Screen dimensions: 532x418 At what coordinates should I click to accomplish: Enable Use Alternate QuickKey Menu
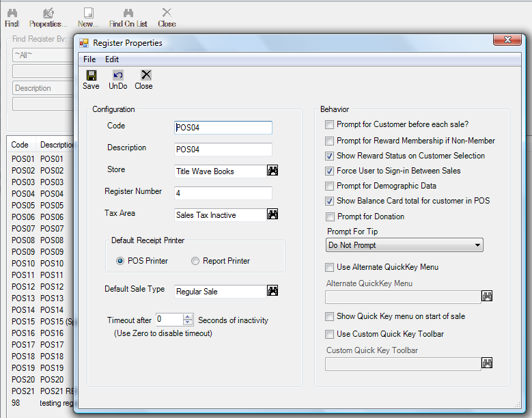[329, 267]
